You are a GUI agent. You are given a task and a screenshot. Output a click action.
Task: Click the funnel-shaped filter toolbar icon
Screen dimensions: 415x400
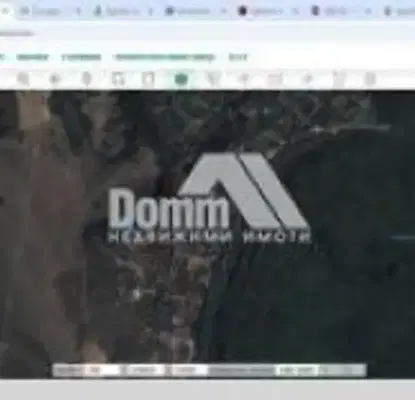(212, 79)
